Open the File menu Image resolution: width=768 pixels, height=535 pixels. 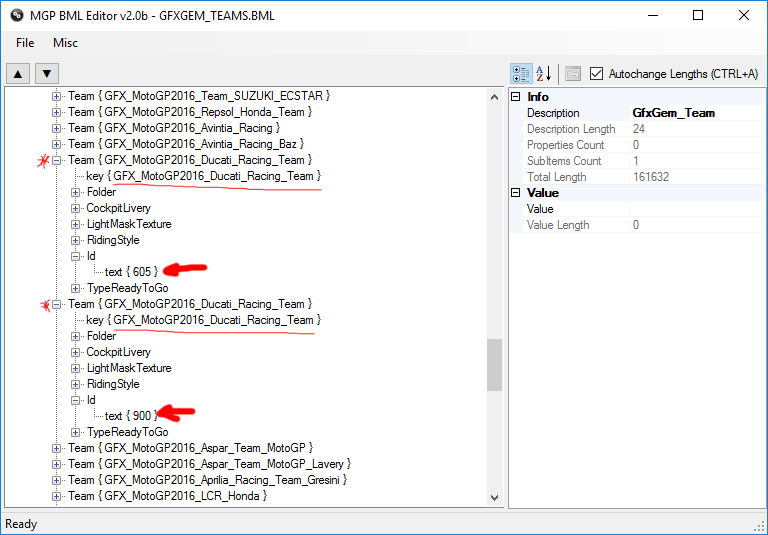coord(25,43)
